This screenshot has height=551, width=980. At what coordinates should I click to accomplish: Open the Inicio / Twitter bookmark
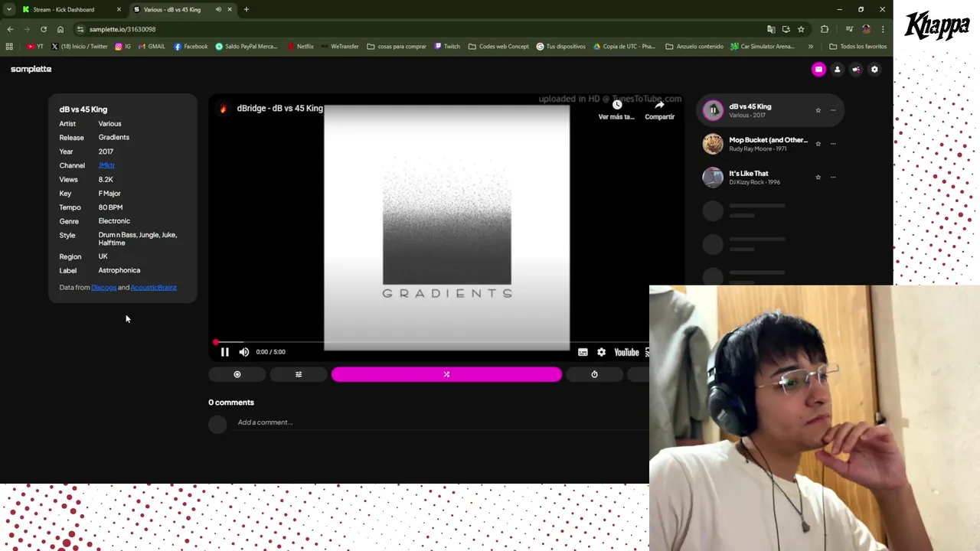point(80,47)
